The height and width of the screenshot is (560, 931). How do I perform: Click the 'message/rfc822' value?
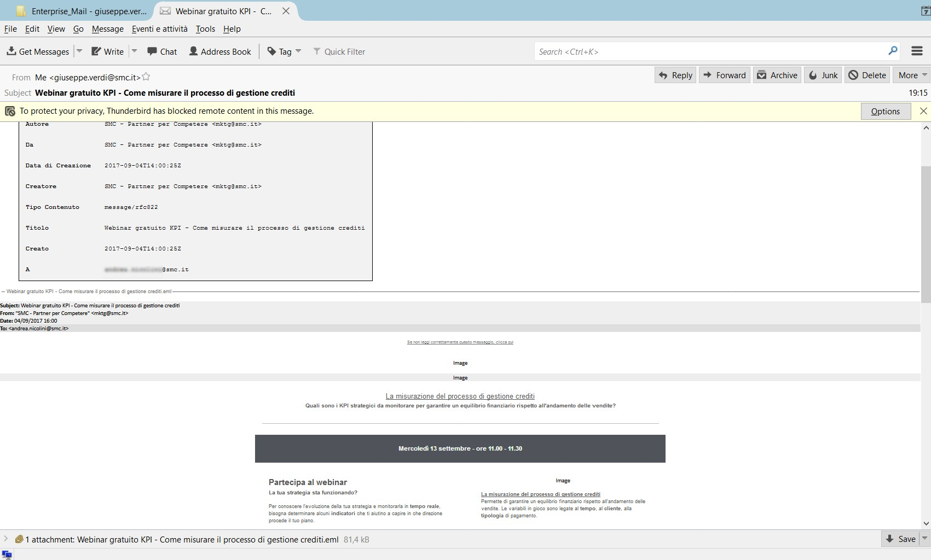click(x=131, y=207)
